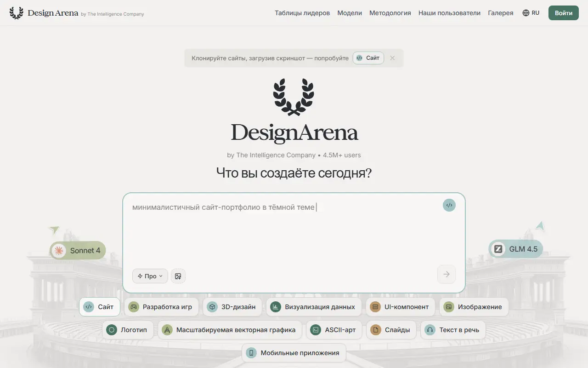Choose Текст в речь category chip

(453, 330)
